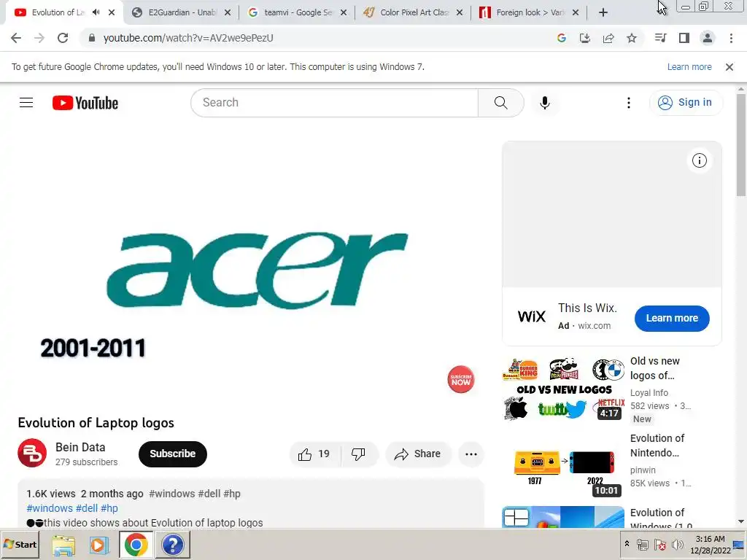The height and width of the screenshot is (560, 747).
Task: Show hidden system tray icons
Action: point(627,544)
